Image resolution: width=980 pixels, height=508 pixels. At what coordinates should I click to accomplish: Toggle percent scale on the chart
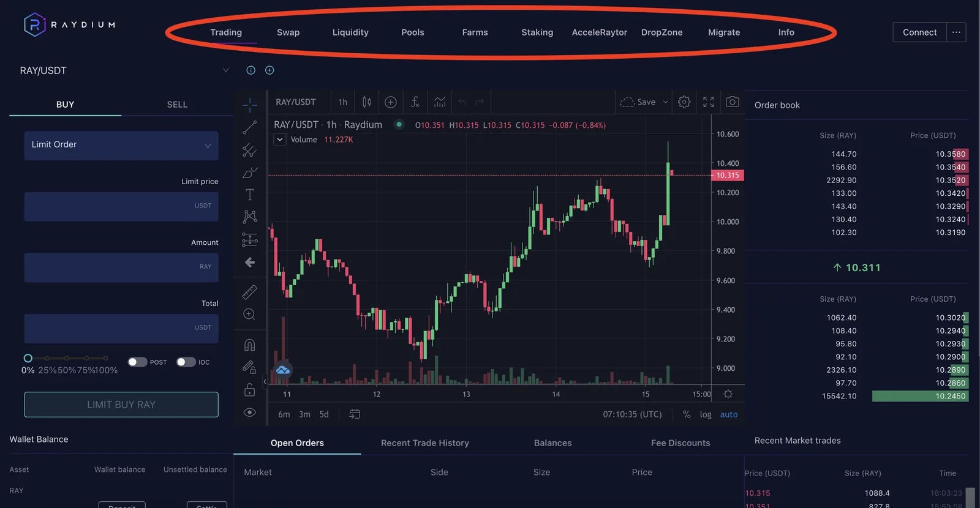click(x=687, y=414)
